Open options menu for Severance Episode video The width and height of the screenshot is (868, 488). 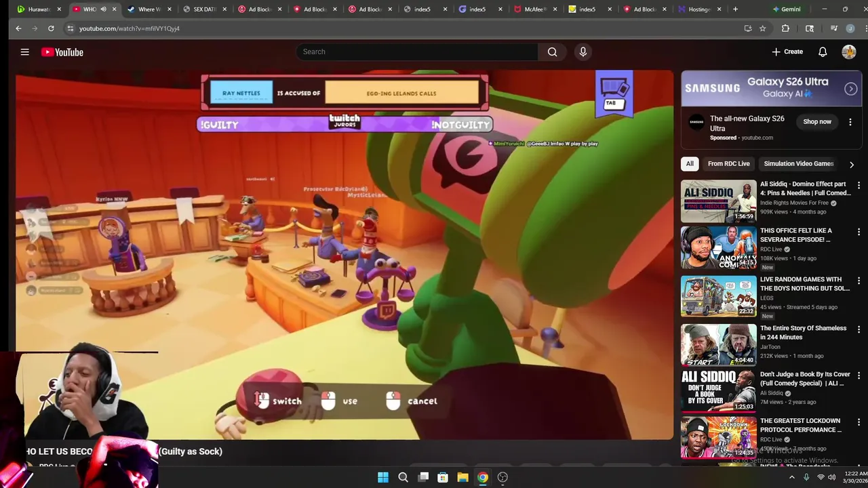coord(859,232)
